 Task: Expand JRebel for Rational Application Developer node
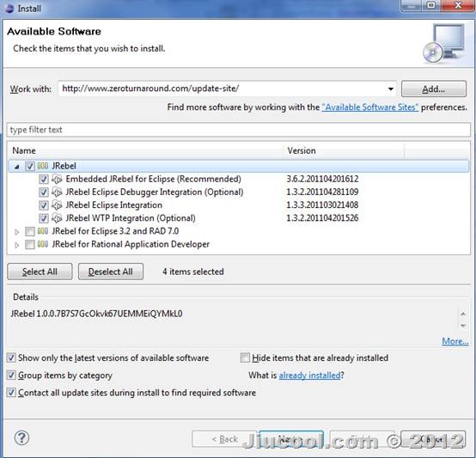coord(17,245)
